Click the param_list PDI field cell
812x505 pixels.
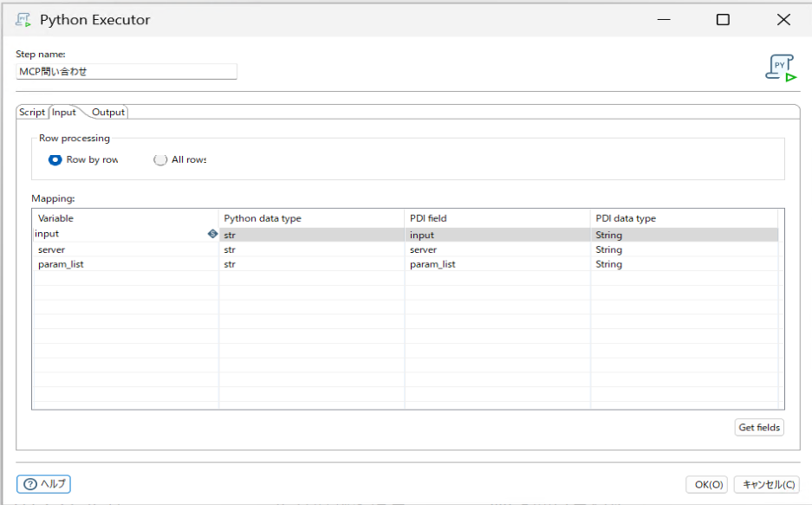[497, 264]
